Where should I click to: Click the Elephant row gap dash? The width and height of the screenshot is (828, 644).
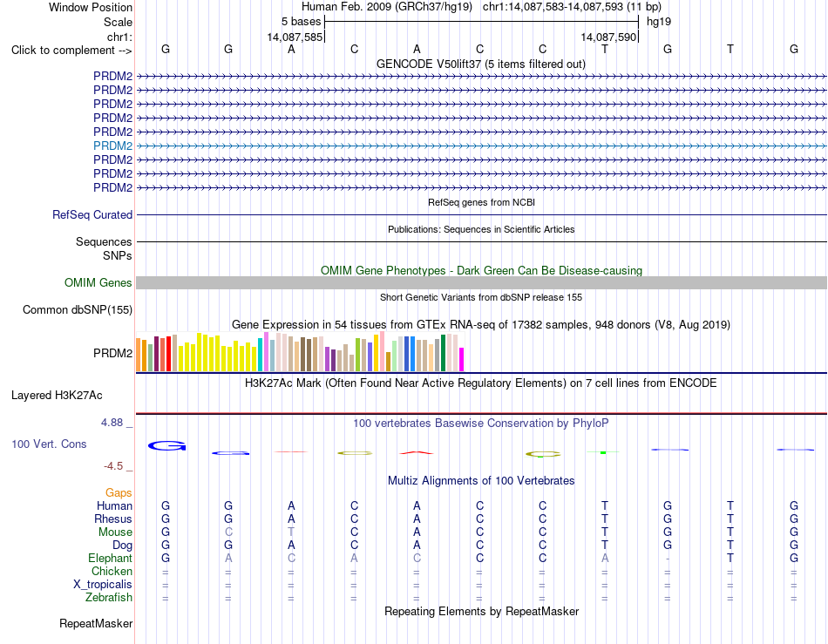pyautogui.click(x=668, y=559)
